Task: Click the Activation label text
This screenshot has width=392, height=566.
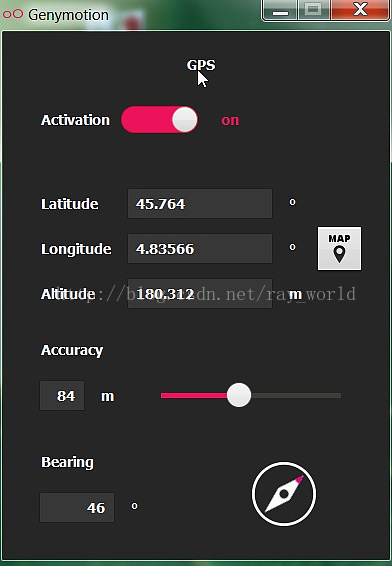Action: [75, 120]
